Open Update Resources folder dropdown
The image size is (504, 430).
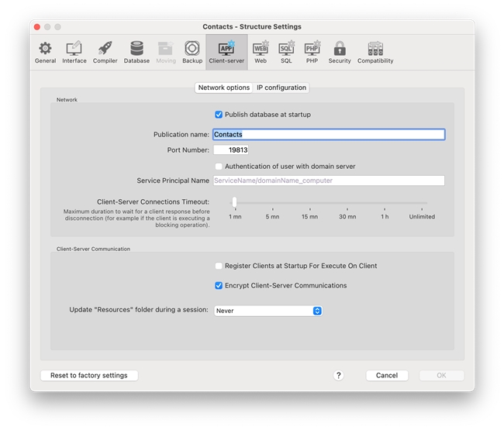[268, 311]
